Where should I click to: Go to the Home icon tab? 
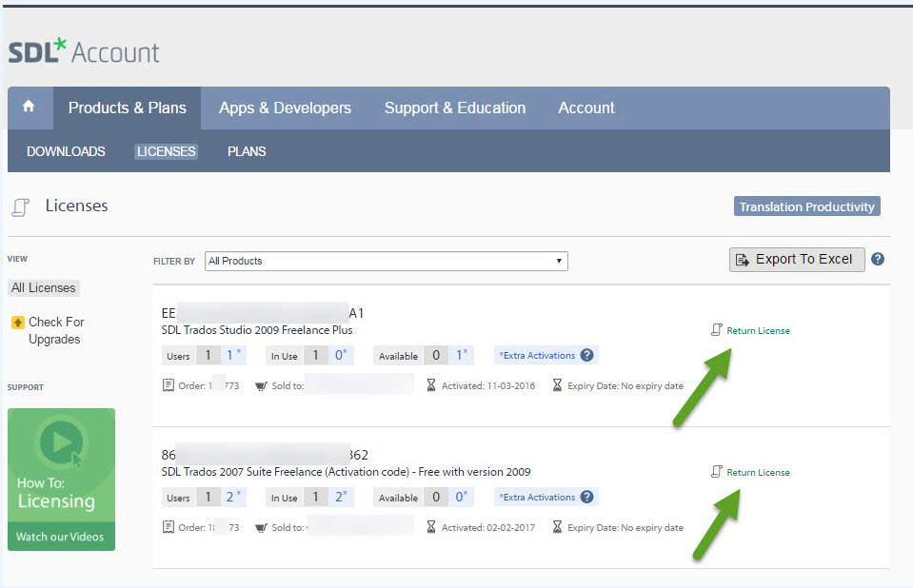[29, 108]
